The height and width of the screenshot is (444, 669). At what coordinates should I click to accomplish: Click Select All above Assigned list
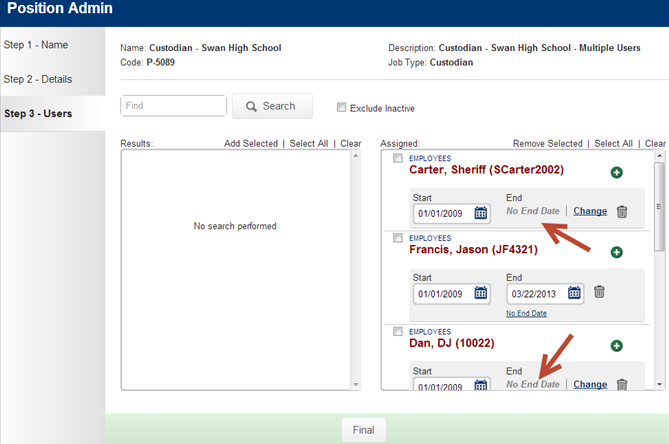click(614, 144)
